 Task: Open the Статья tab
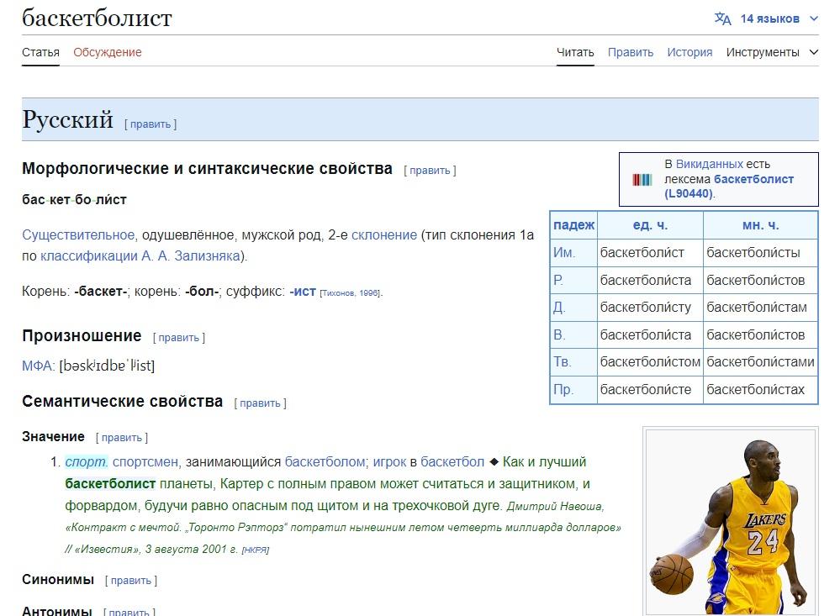(40, 52)
